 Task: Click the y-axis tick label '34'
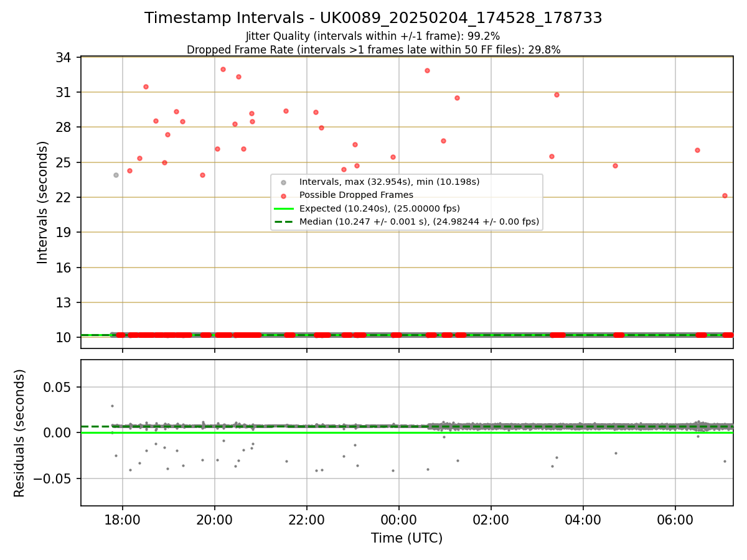pos(65,57)
